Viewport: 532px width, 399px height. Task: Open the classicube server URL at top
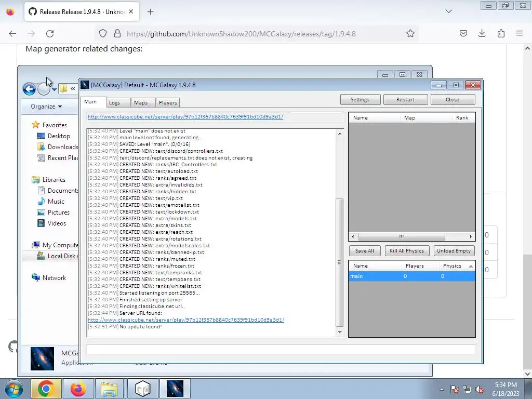click(x=185, y=116)
